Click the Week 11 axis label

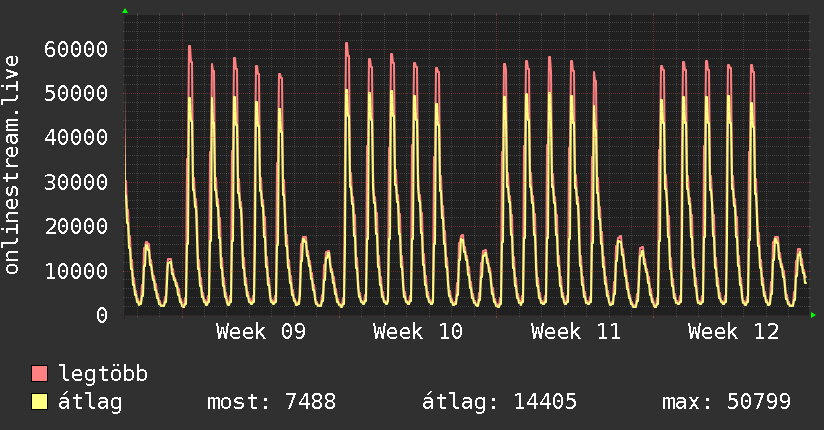(x=575, y=332)
